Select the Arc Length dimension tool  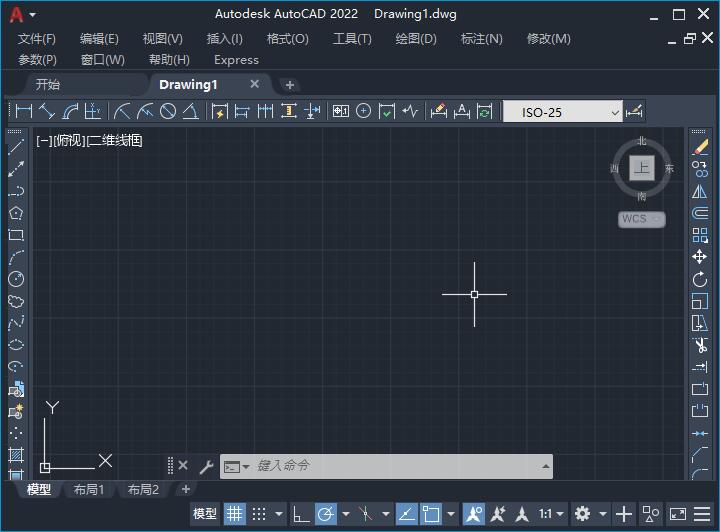70,112
